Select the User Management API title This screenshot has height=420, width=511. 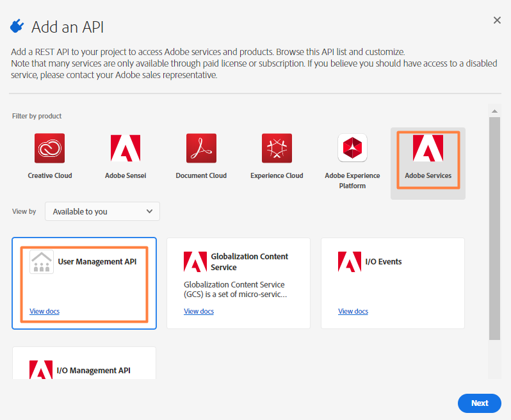pos(97,262)
